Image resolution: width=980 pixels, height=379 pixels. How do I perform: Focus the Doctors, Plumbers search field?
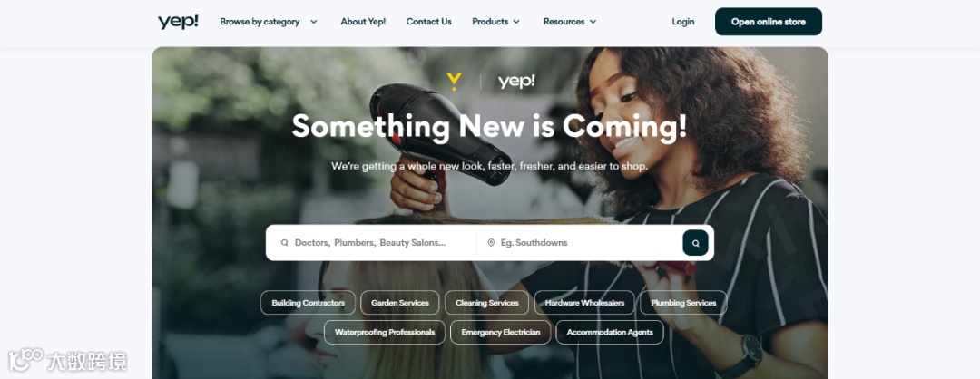pyautogui.click(x=370, y=243)
